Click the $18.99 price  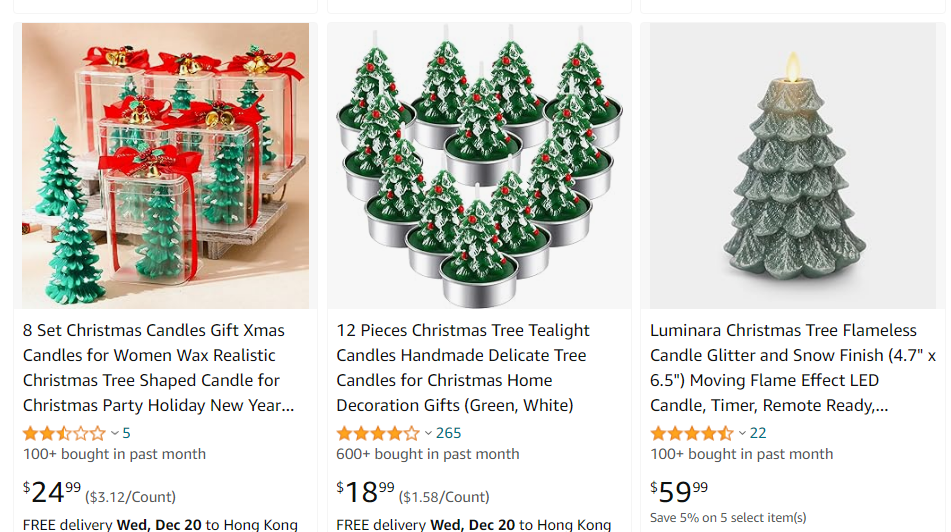366,492
